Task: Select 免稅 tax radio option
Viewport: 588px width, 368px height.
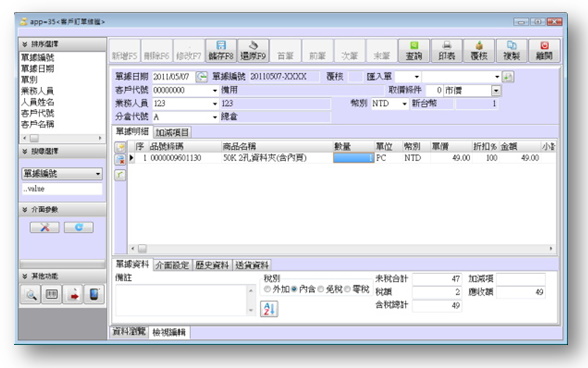Action: [x=321, y=289]
